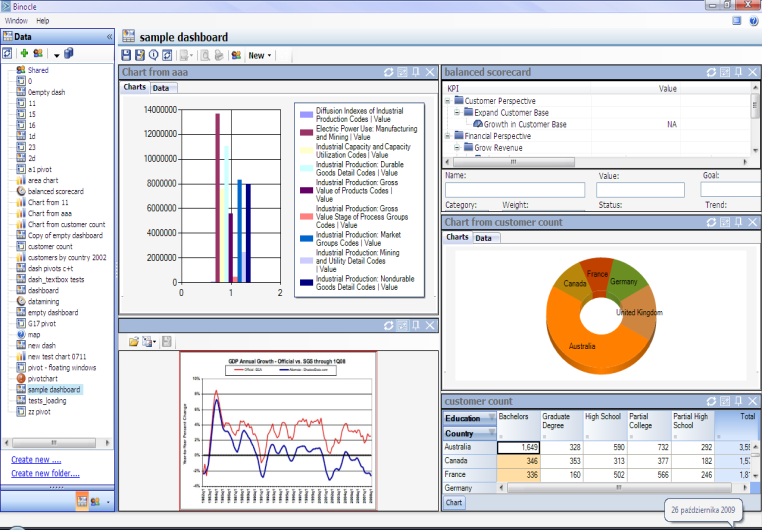Select the Australia Bachelors cell 1,649
The height and width of the screenshot is (530, 762).
518,447
